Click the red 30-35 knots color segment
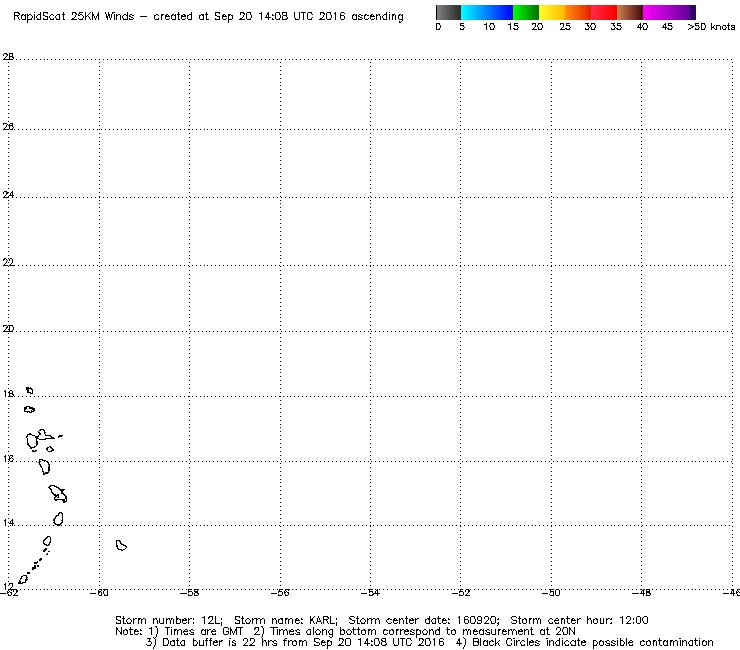This screenshot has width=740, height=650. click(x=604, y=12)
